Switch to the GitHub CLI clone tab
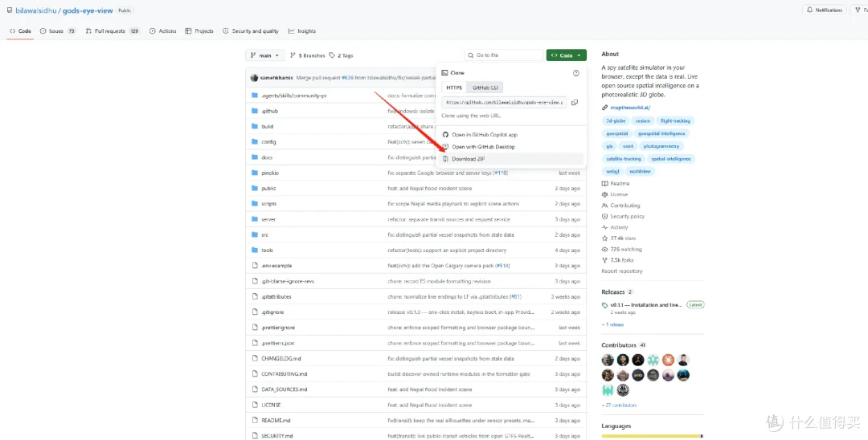 (485, 88)
